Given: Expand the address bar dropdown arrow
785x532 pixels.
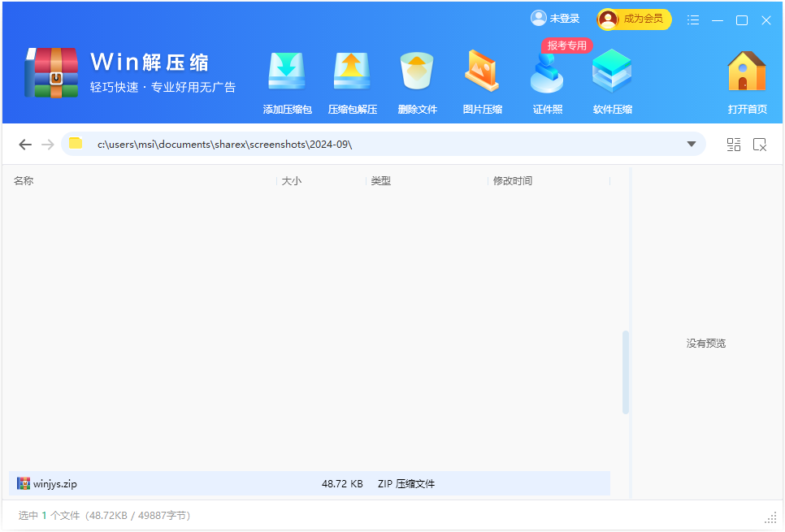Looking at the screenshot, I should tap(692, 144).
